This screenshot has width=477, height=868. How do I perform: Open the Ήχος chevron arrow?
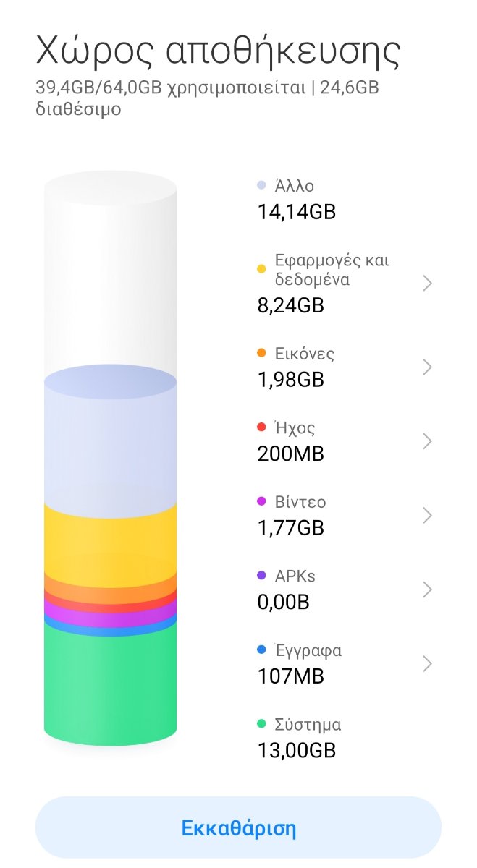(427, 441)
